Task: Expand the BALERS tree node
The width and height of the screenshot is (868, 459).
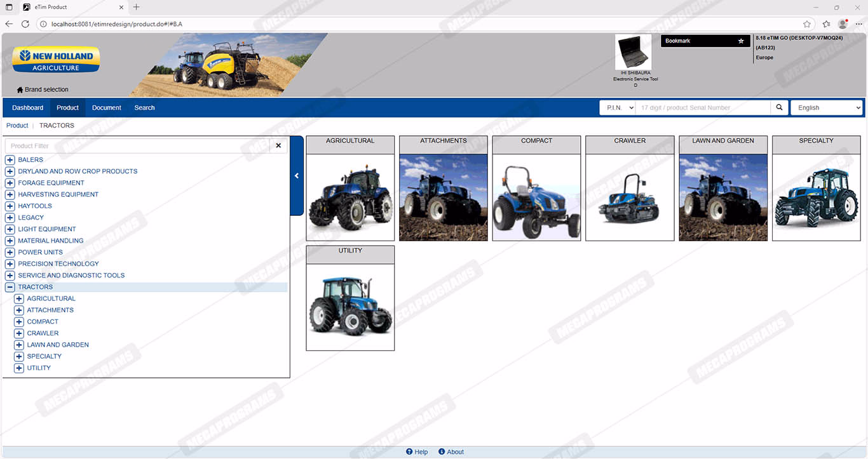Action: [10, 160]
